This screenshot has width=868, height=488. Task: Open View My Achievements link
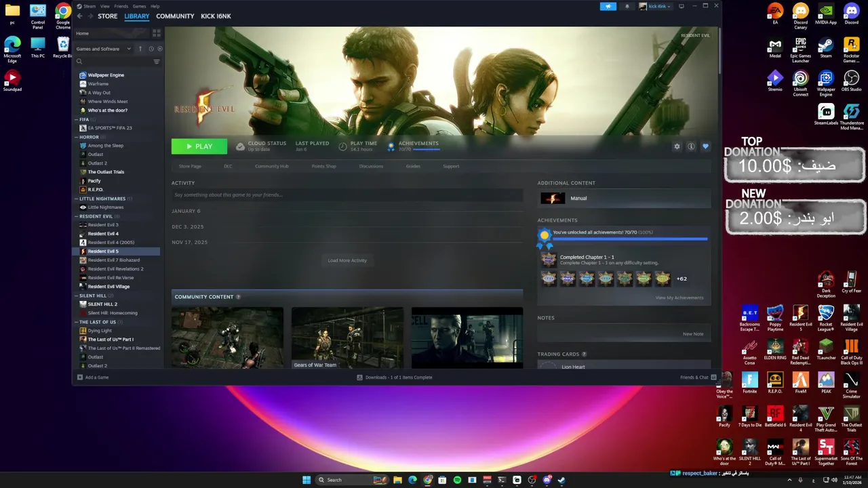click(x=679, y=298)
